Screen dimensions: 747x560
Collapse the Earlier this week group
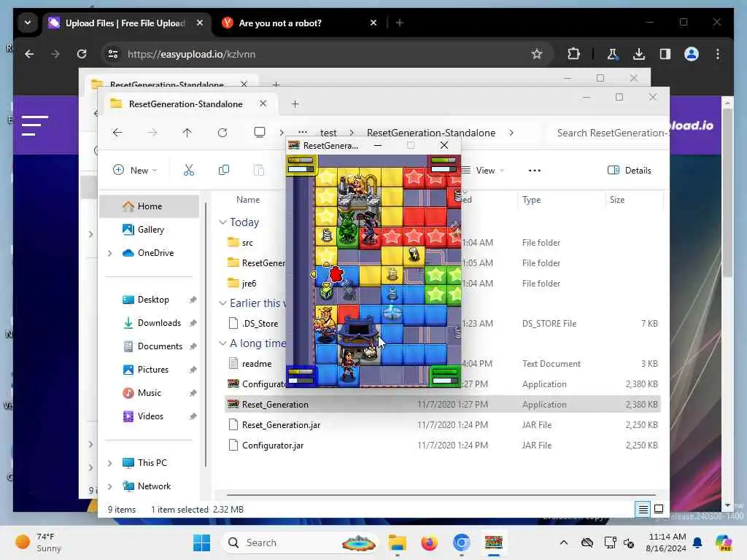[222, 303]
